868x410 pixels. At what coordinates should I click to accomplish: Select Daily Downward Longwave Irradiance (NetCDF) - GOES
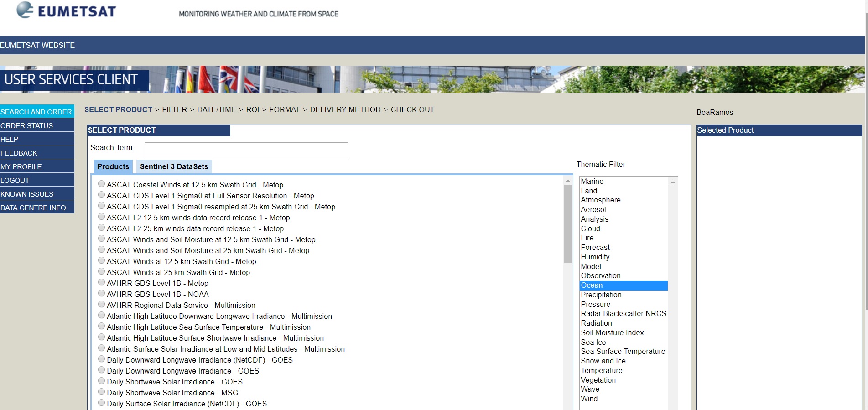101,359
